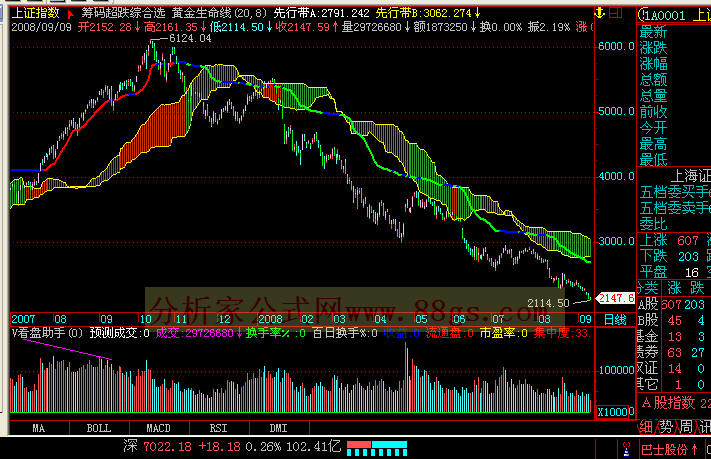The width and height of the screenshot is (711, 459).
Task: Open the BOLL indicator tab
Action: tap(99, 428)
